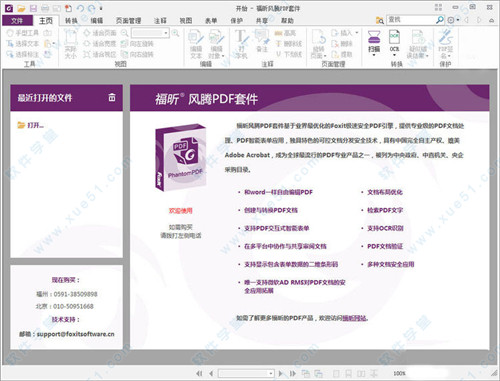Click the 编辑文本 (Edit Text) tool
500x381 pixels.
196,44
